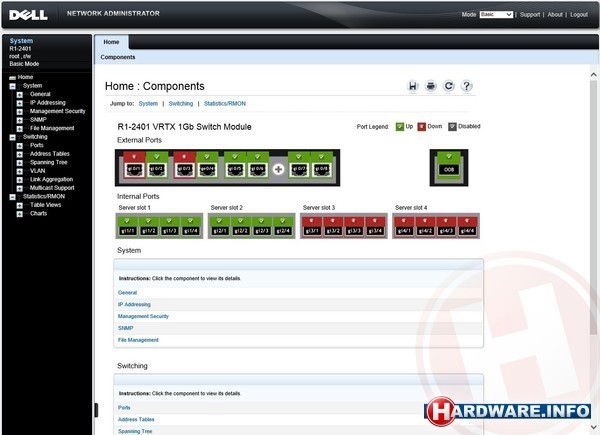Open the Management Security component link
600x435 pixels.
pyautogui.click(x=143, y=316)
